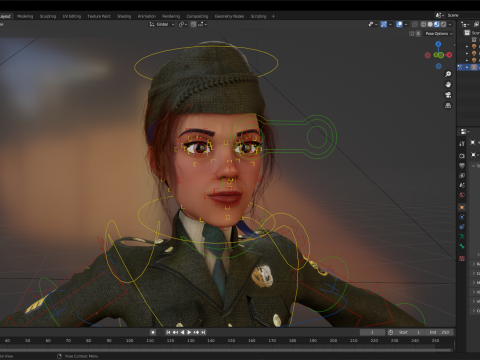Select material preview viewport shading
The width and height of the screenshot is (480, 360).
(x=437, y=24)
